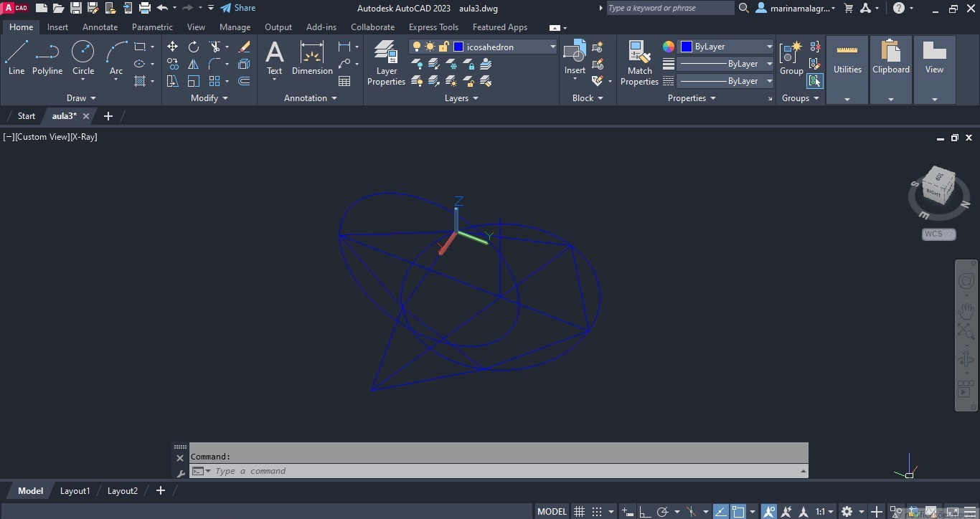
Task: Open the layer name dropdown
Action: point(552,47)
